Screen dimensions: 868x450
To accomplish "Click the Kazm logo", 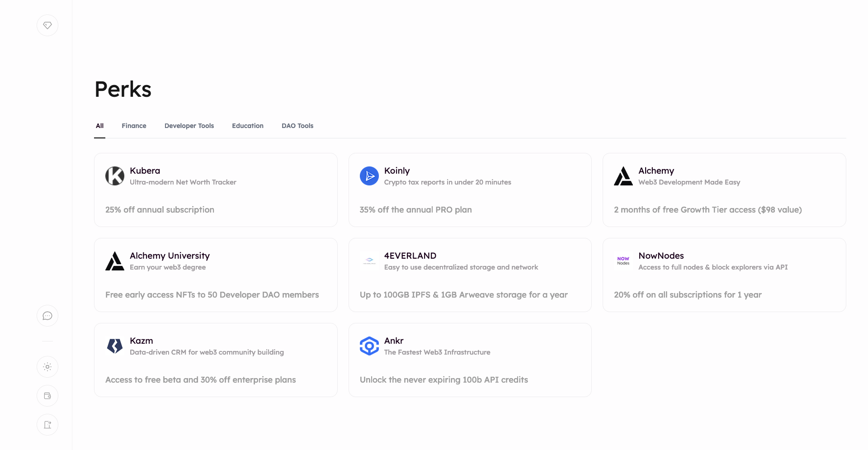I will (115, 346).
